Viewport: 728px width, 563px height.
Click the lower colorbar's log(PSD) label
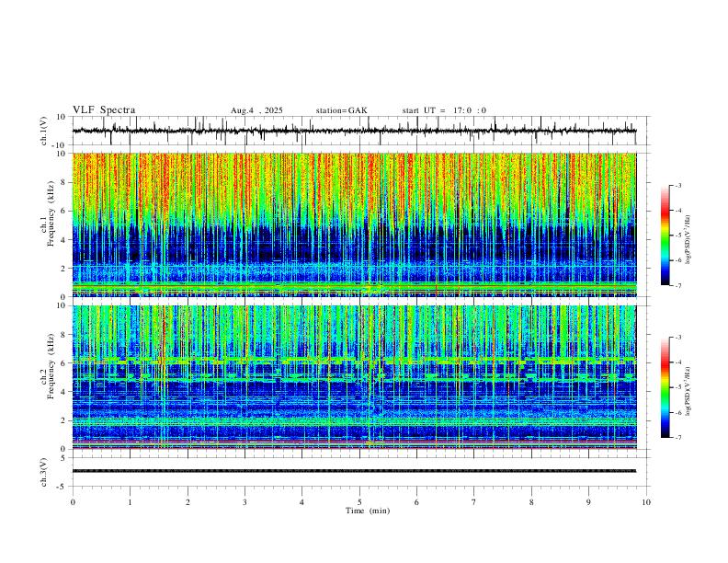[x=688, y=392]
